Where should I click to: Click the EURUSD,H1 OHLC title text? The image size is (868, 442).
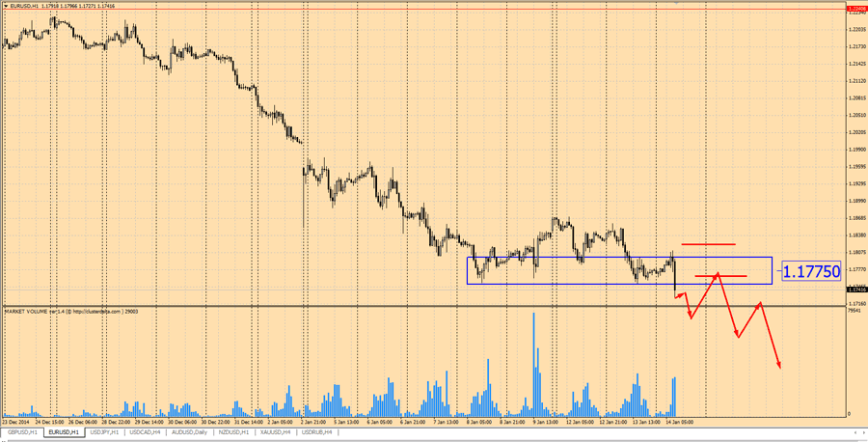point(65,6)
